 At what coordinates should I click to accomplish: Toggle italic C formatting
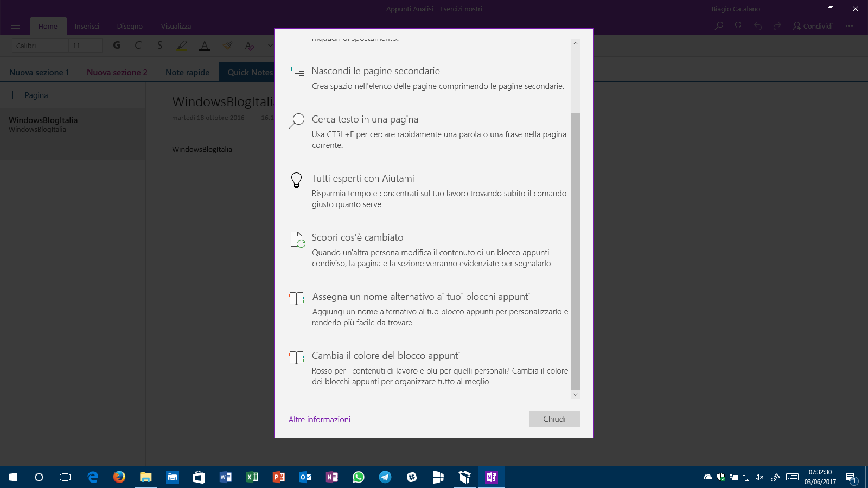[138, 46]
